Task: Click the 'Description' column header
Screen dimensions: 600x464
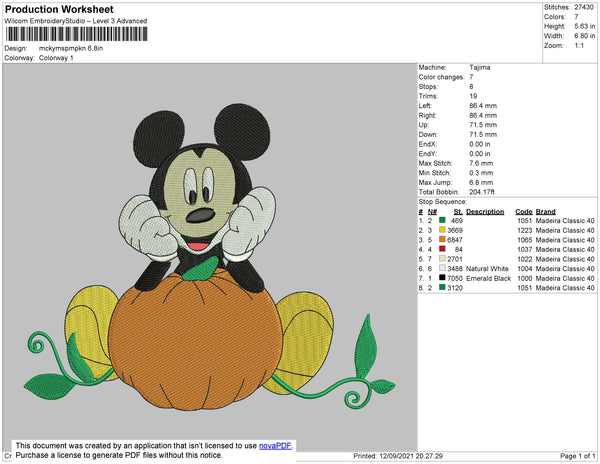Action: coord(485,212)
